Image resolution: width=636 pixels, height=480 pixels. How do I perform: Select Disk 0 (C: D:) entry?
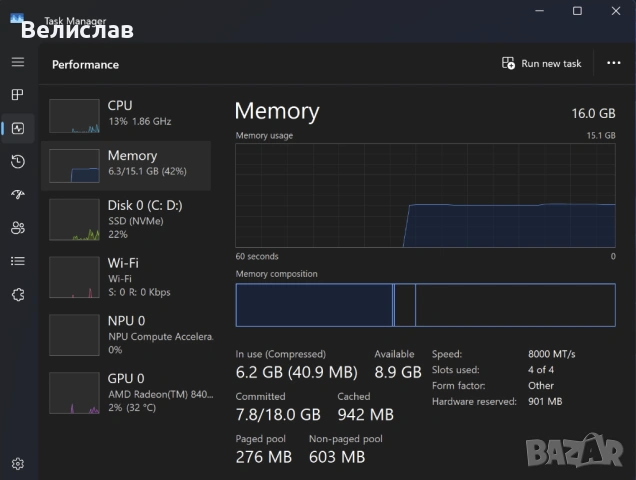[126, 218]
